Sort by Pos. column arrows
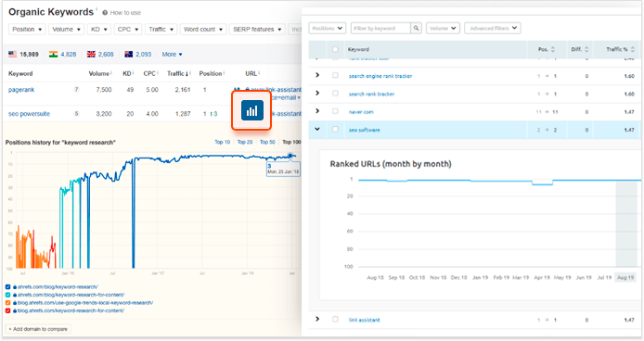The width and height of the screenshot is (644, 341). [553, 49]
